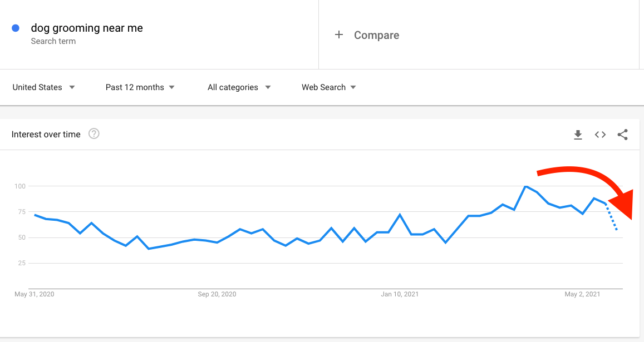Click the May 31, 2020 axis label
This screenshot has height=342, width=644.
(34, 294)
